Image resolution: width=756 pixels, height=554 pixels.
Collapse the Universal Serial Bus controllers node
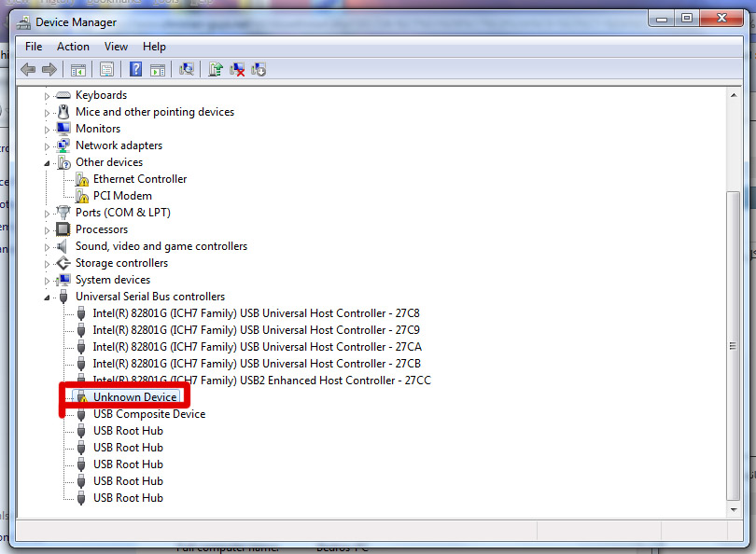48,297
